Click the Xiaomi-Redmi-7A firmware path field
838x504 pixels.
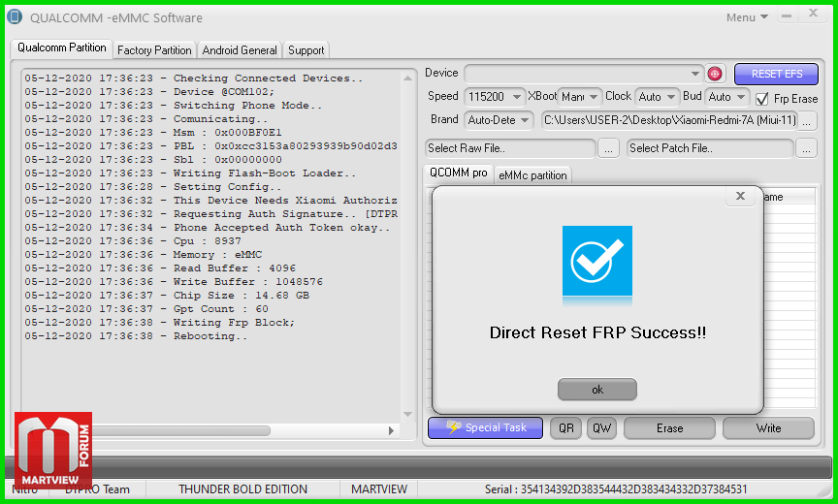(669, 120)
